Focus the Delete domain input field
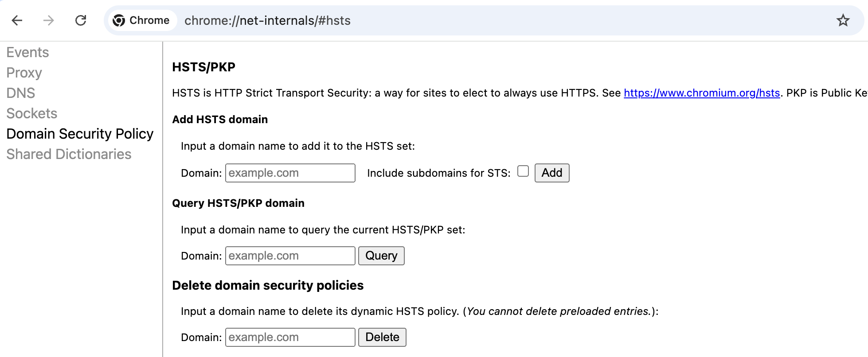 click(290, 337)
